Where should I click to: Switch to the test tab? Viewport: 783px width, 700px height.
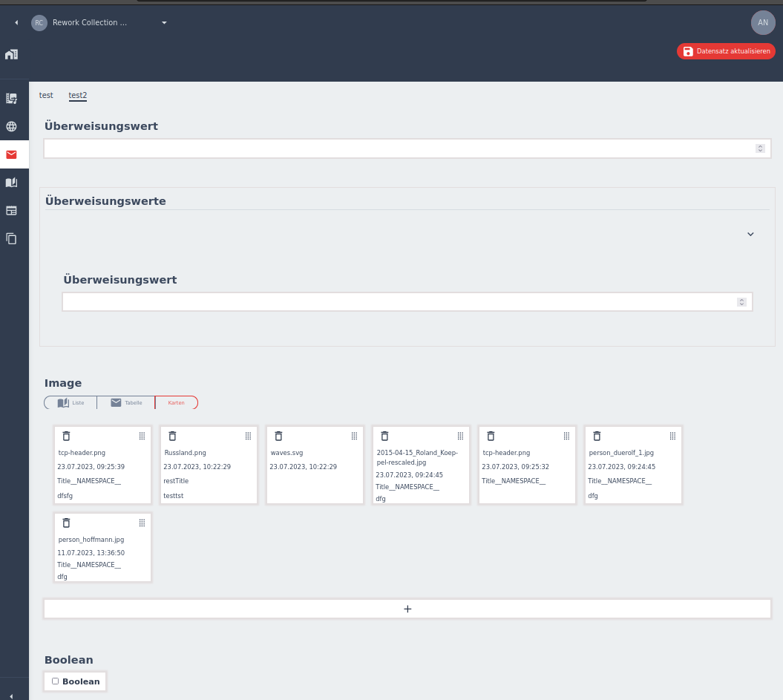click(46, 95)
